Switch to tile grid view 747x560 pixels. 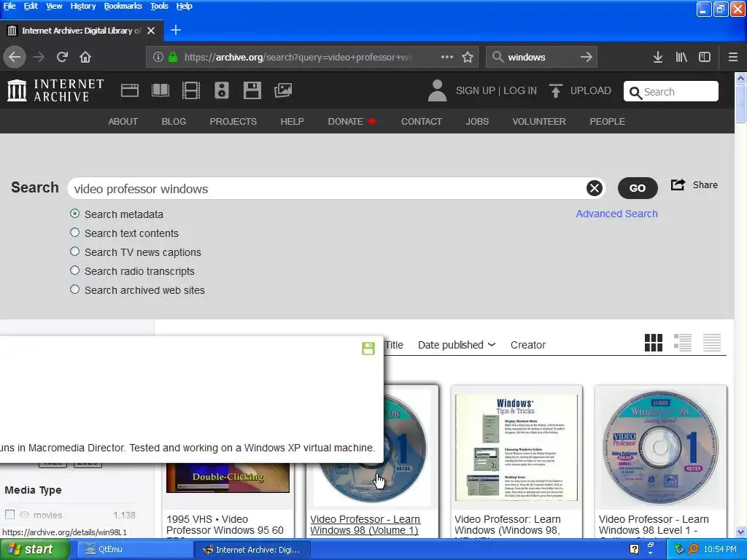click(653, 343)
